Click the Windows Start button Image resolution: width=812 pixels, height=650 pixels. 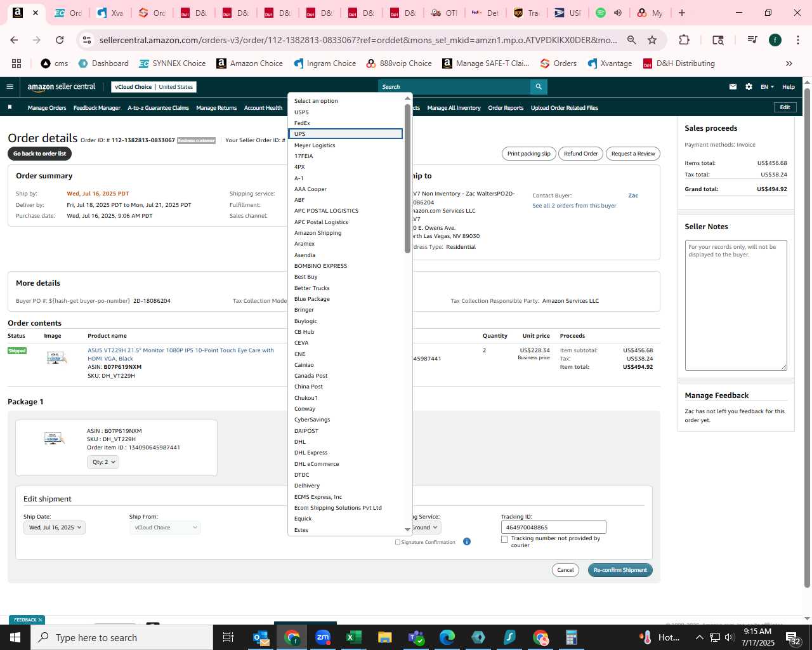pos(15,637)
